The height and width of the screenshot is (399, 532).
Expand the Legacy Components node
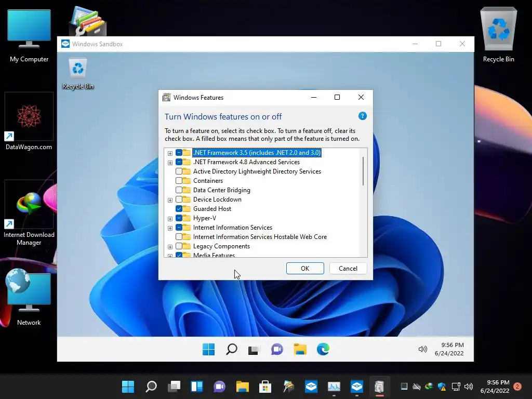click(x=170, y=247)
